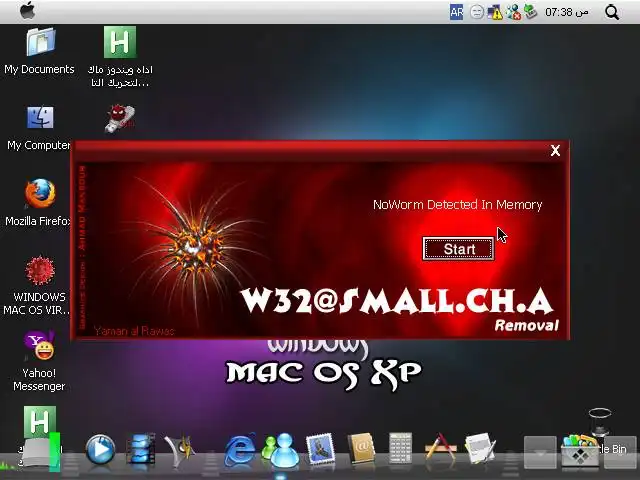Click the down-arrow tile in the dock

[x=540, y=452]
